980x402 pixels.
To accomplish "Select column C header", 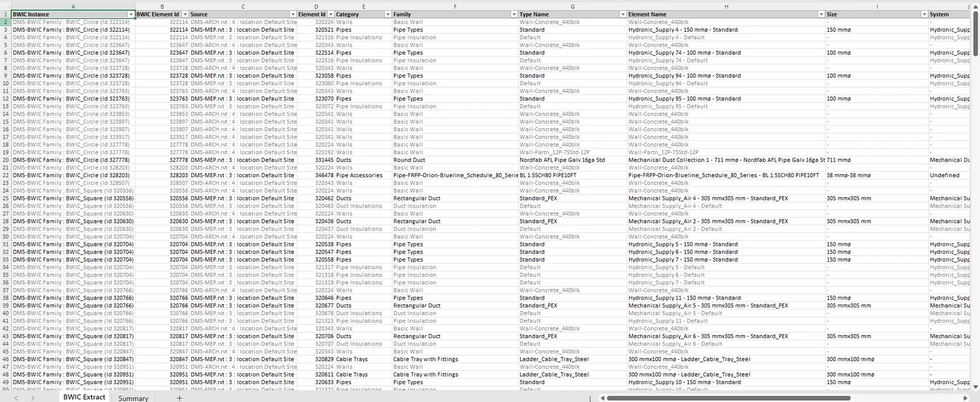I will point(243,6).
